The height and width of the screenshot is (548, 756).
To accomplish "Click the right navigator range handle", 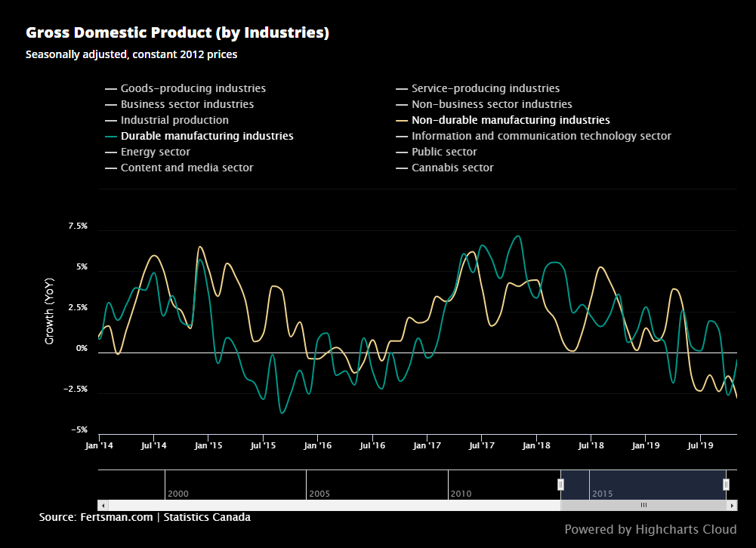I will [x=726, y=482].
